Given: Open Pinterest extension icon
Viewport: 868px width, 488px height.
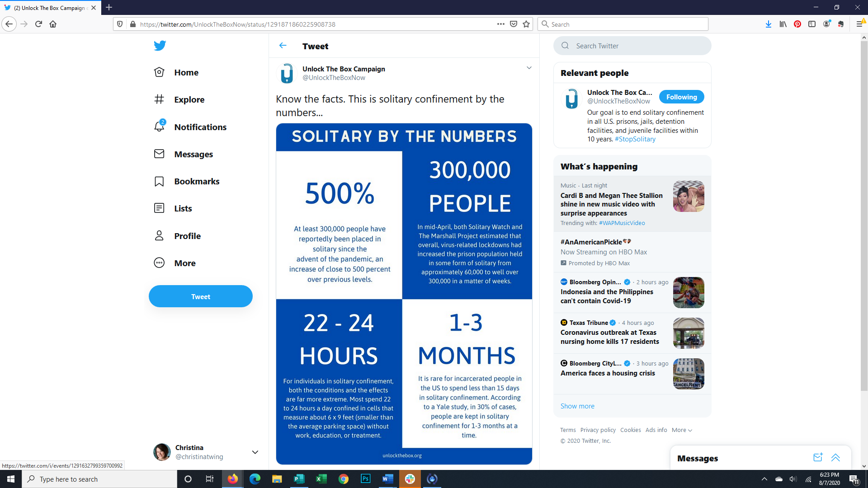Looking at the screenshot, I should pos(797,24).
